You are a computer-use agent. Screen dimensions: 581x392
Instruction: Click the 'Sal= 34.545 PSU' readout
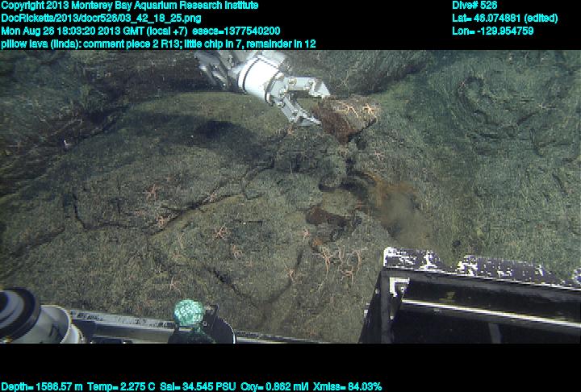[x=198, y=386]
